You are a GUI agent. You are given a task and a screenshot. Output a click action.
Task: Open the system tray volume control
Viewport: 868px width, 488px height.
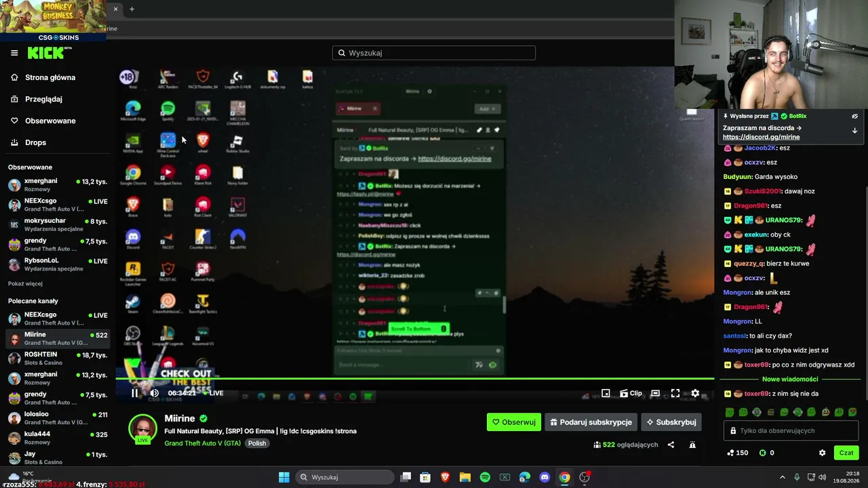coord(822,477)
